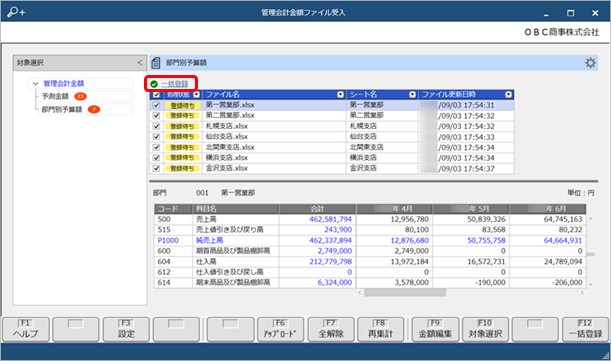Click the green check icon beside 一括登録
Image resolution: width=611 pixels, height=361 pixels.
pyautogui.click(x=154, y=84)
